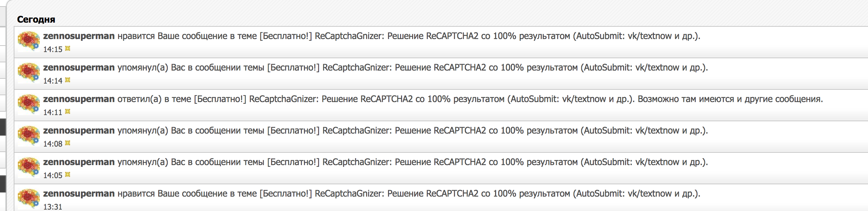Open zennosuperman profile link in 14:11 alert
Viewport: 868px width, 211px height.
click(79, 99)
